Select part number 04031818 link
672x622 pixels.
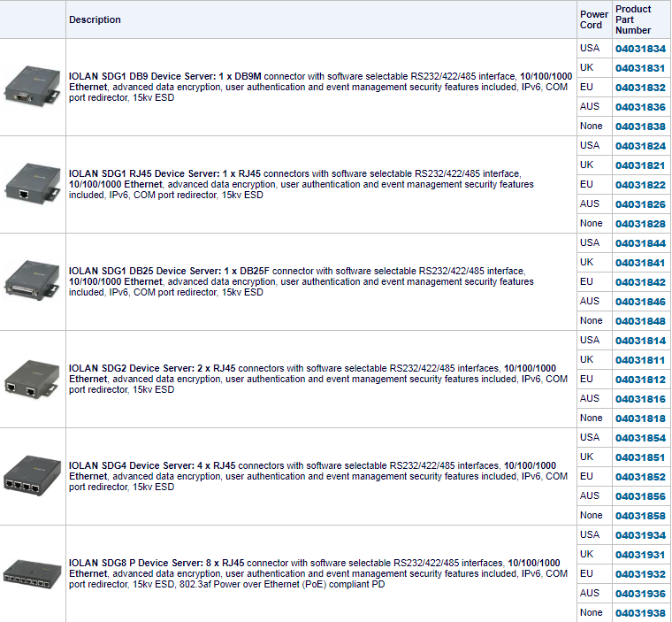point(640,419)
